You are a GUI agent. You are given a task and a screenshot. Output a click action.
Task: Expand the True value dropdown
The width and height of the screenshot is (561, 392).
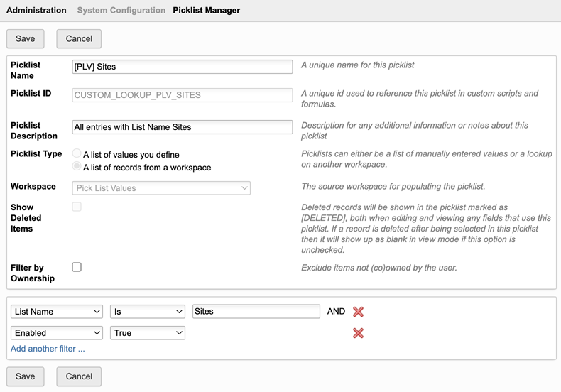click(x=148, y=333)
